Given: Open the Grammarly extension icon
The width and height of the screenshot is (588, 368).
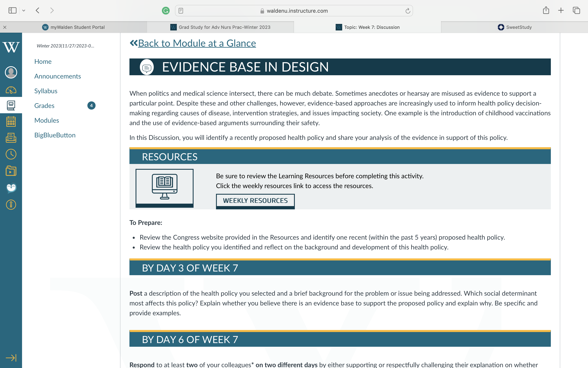Looking at the screenshot, I should (166, 10).
